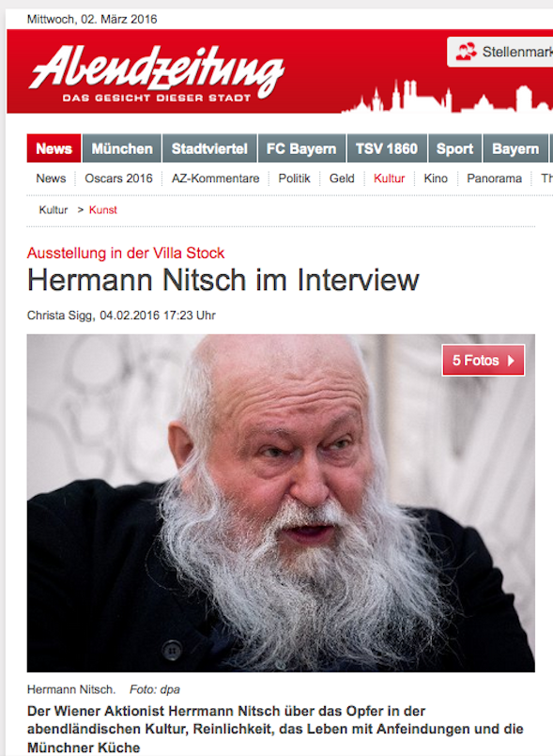Open the Bayern navigation tab
This screenshot has height=756, width=553.
[x=515, y=148]
